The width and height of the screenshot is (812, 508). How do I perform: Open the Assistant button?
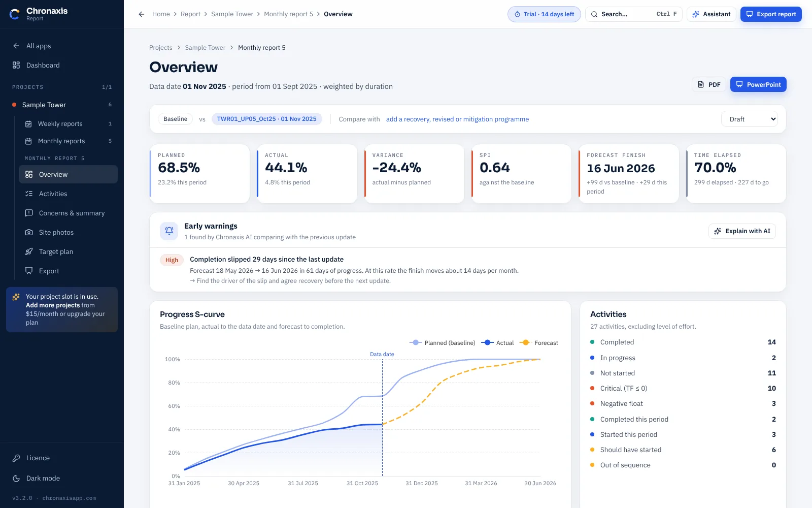pos(712,14)
